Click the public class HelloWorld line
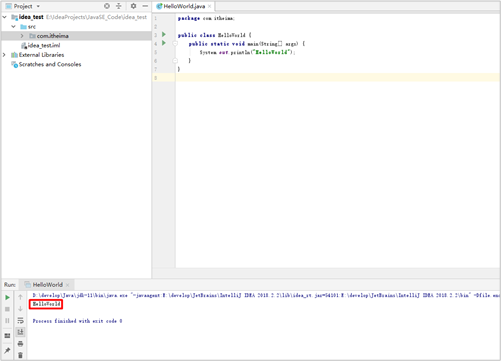This screenshot has width=501, height=361. [215, 35]
